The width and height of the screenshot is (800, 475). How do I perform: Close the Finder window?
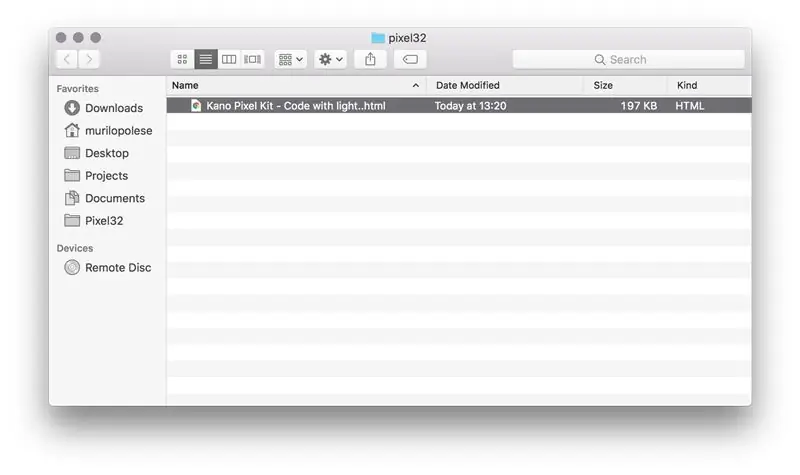(x=61, y=37)
